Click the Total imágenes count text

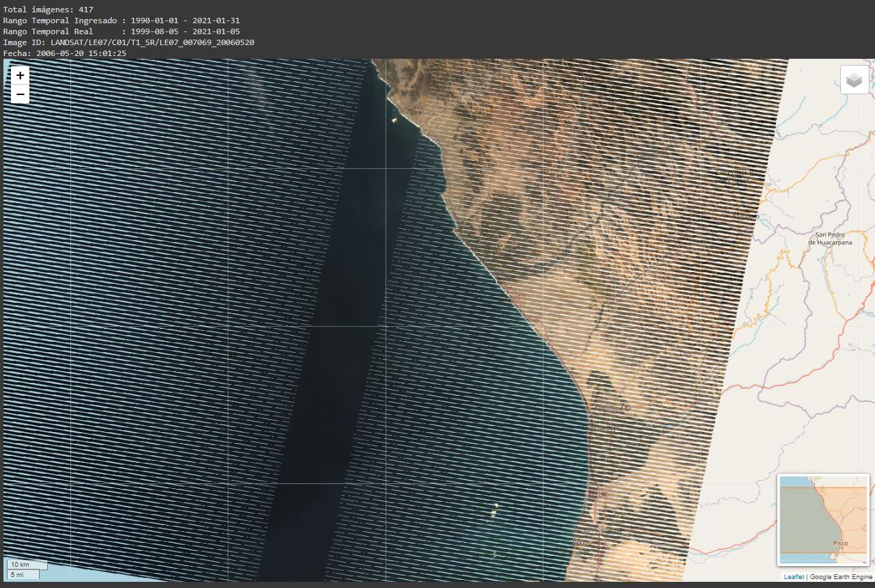pyautogui.click(x=48, y=10)
